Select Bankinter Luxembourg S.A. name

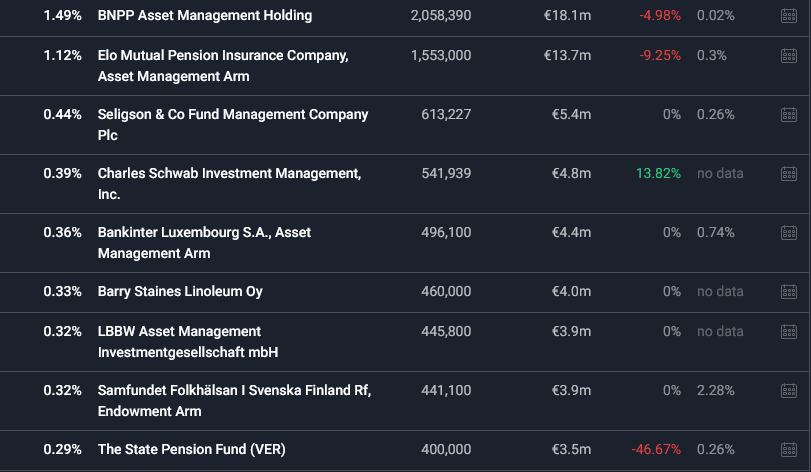(204, 242)
